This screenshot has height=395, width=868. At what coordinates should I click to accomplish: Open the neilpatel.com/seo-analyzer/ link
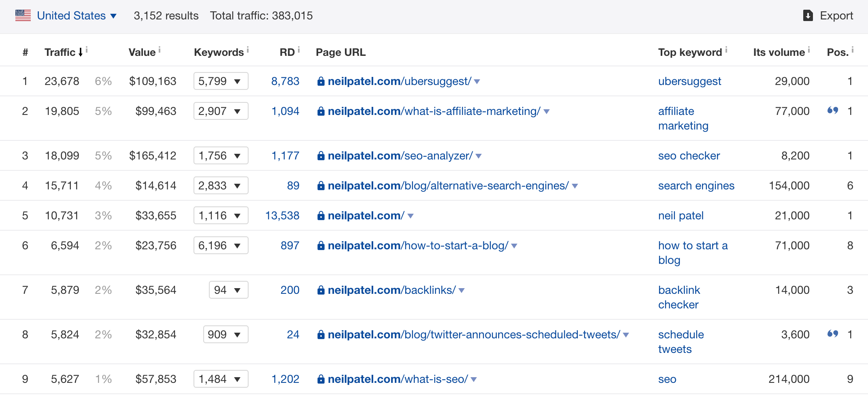[400, 156]
